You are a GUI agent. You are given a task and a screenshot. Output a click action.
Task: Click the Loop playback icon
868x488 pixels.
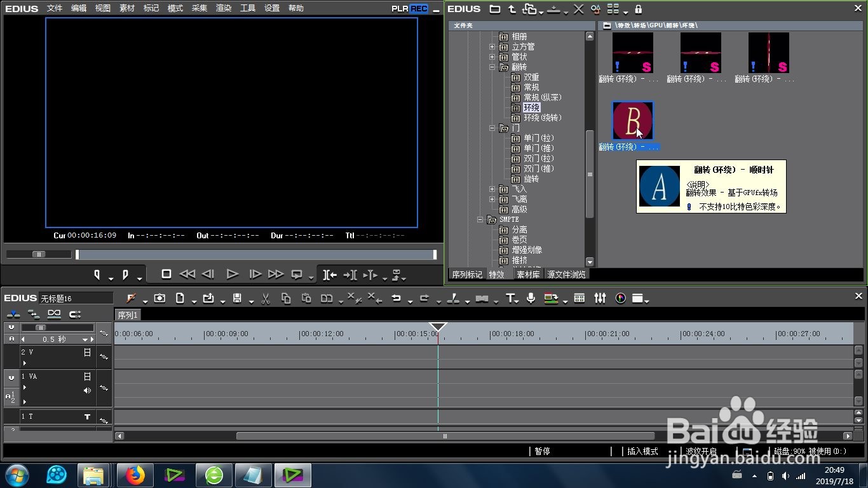click(297, 274)
